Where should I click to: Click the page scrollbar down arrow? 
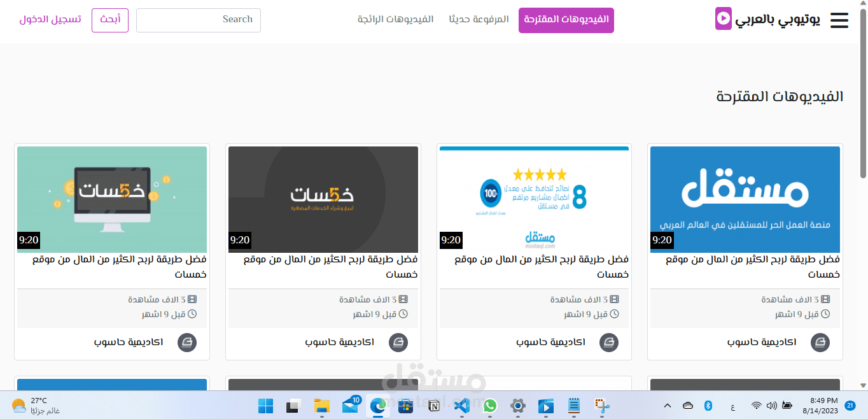coord(863,385)
